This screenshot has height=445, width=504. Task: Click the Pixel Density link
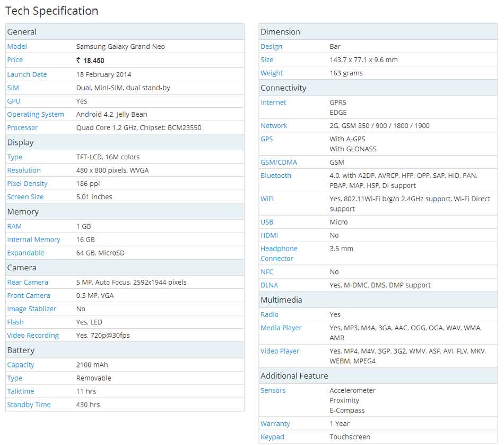(x=27, y=184)
